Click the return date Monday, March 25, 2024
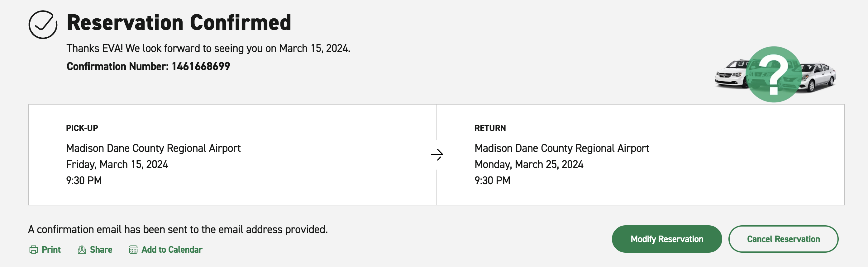The width and height of the screenshot is (868, 267). [529, 164]
